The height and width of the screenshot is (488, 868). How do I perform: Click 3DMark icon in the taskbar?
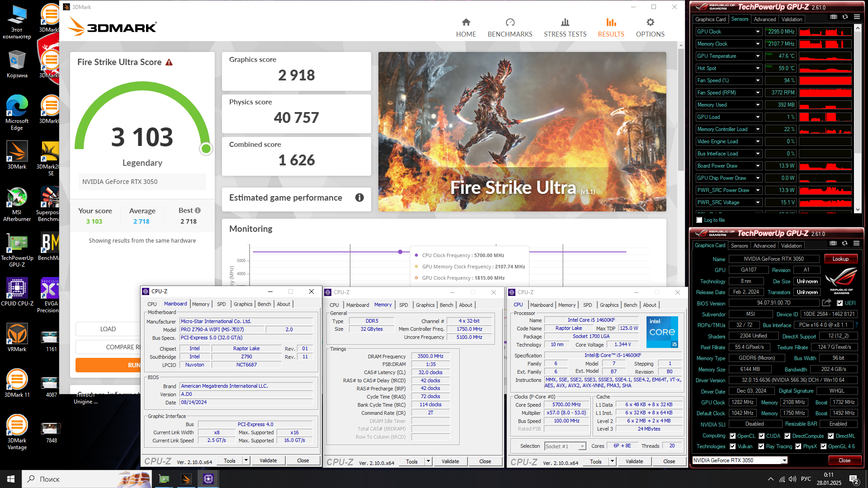point(186,479)
